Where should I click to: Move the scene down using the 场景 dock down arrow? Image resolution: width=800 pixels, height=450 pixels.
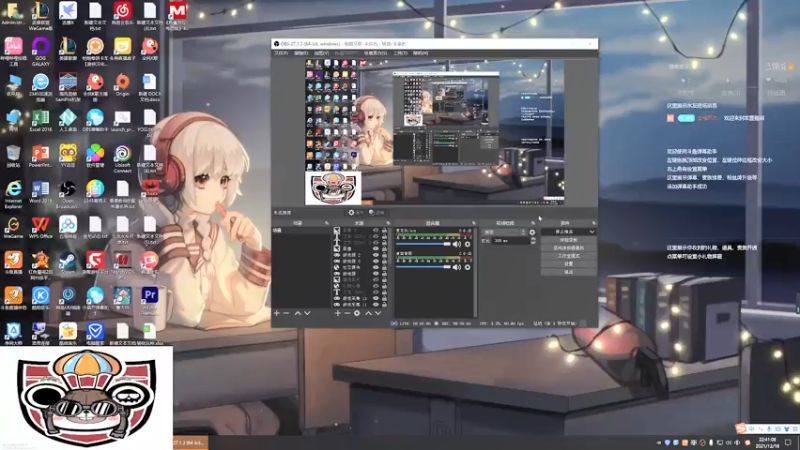pos(307,313)
